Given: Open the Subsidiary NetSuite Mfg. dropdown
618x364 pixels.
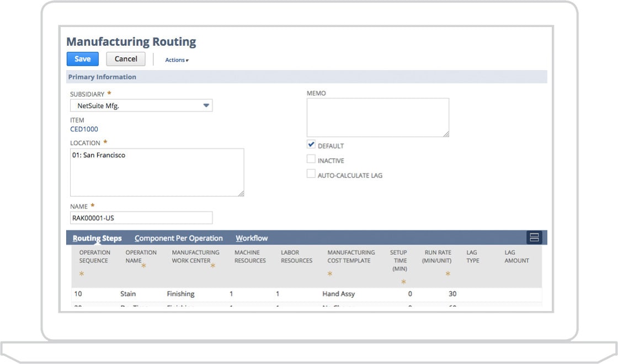Looking at the screenshot, I should tap(141, 105).
